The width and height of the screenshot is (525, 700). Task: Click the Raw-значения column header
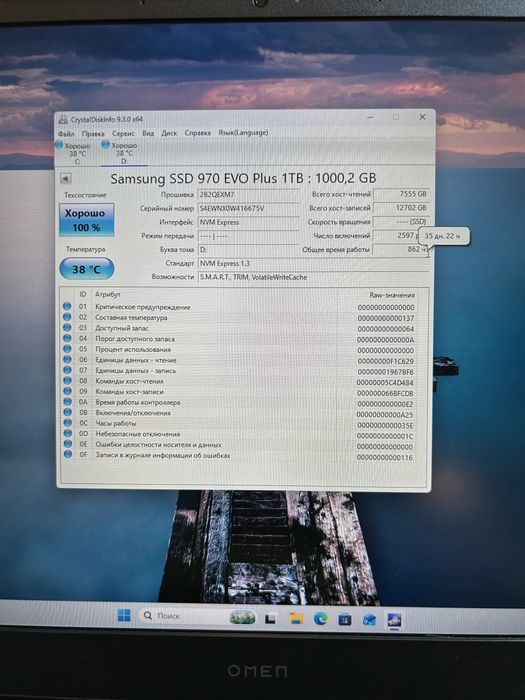(x=392, y=295)
